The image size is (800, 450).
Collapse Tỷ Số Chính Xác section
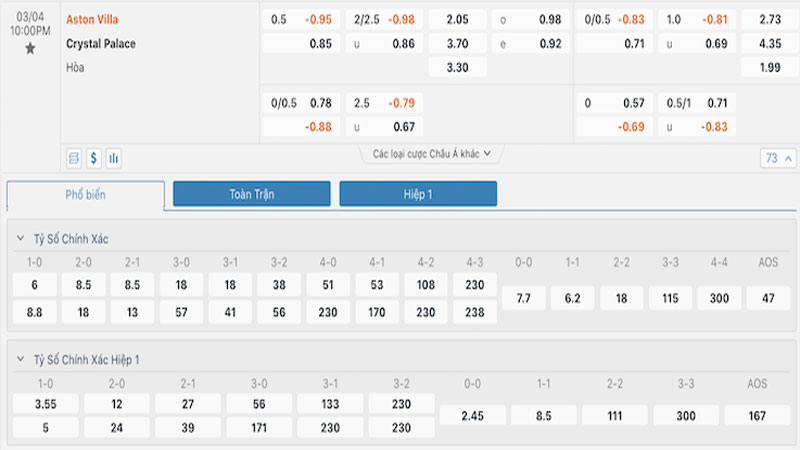(20, 238)
